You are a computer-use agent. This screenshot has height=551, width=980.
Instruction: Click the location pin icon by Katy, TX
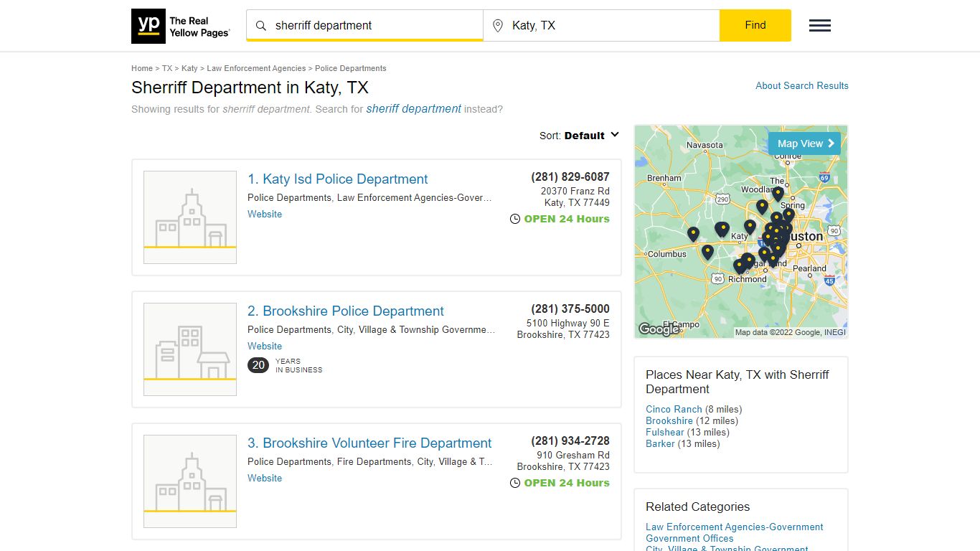(498, 26)
